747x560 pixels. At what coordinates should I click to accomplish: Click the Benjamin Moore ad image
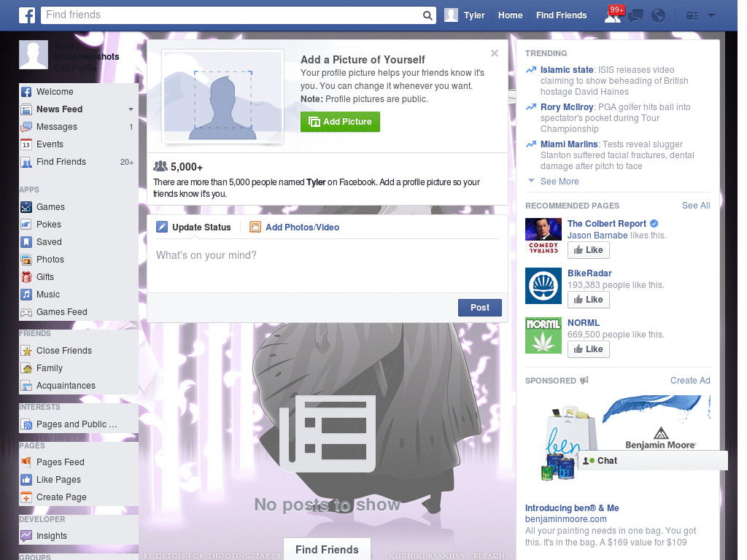618,438
